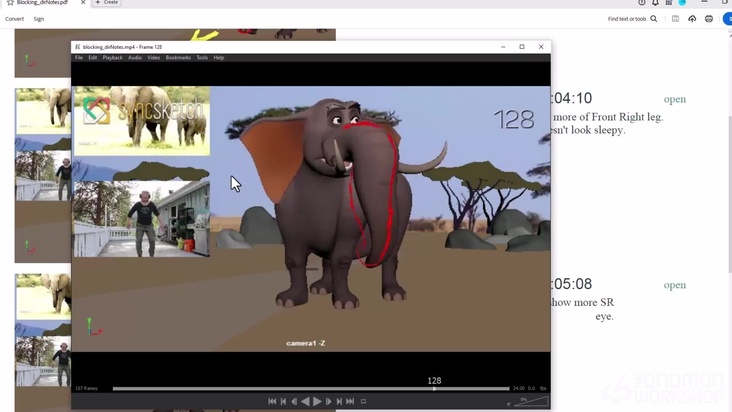Click the Convert button
Screen dimensions: 732x412
(15, 19)
